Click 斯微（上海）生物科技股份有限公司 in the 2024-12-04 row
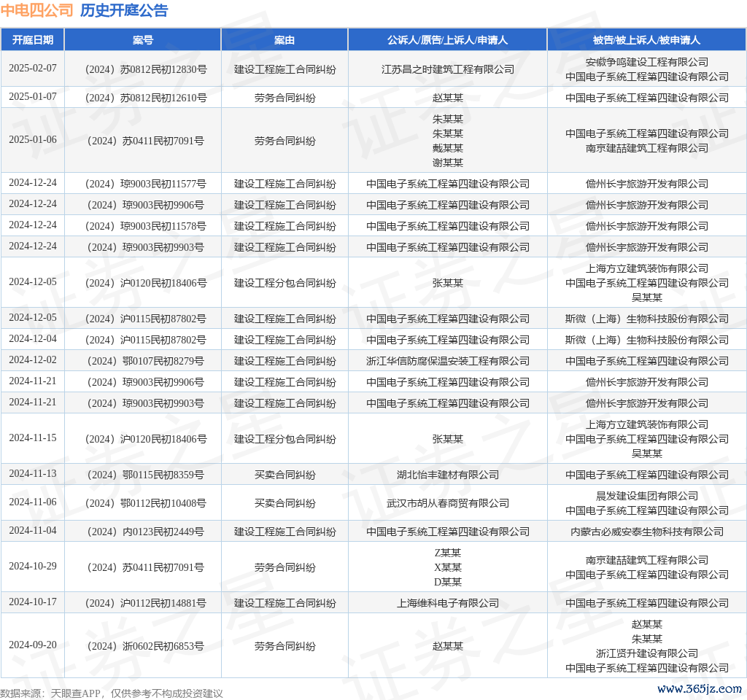 (646, 340)
